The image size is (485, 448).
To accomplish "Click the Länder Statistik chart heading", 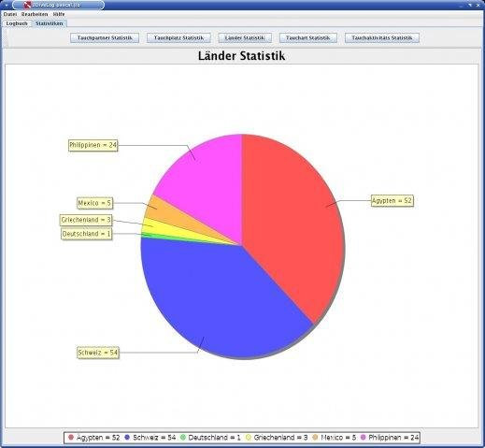I will [241, 56].
